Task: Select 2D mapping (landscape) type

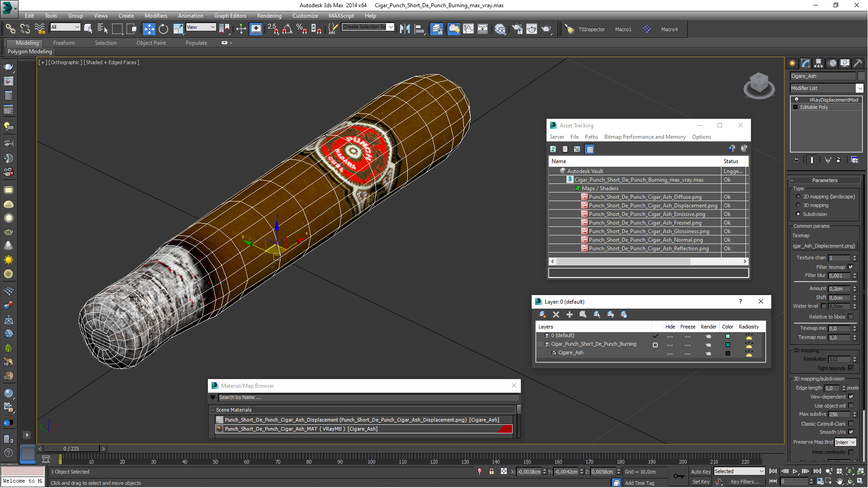Action: coord(798,197)
